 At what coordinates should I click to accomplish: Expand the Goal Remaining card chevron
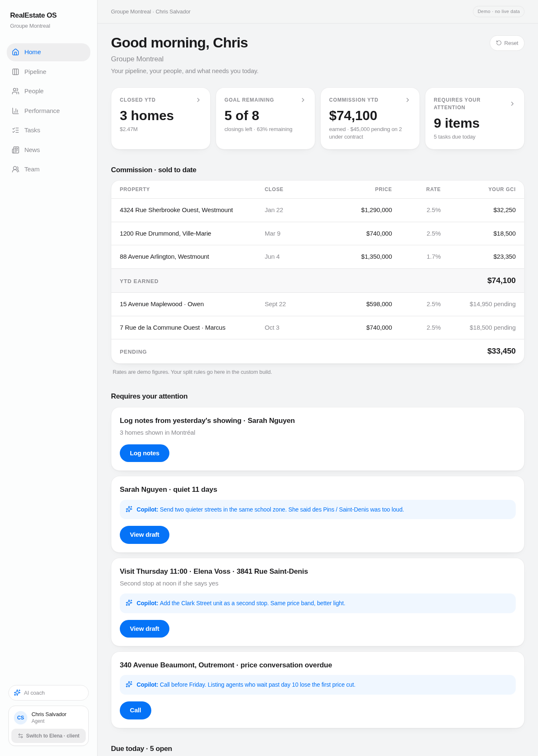tap(303, 100)
